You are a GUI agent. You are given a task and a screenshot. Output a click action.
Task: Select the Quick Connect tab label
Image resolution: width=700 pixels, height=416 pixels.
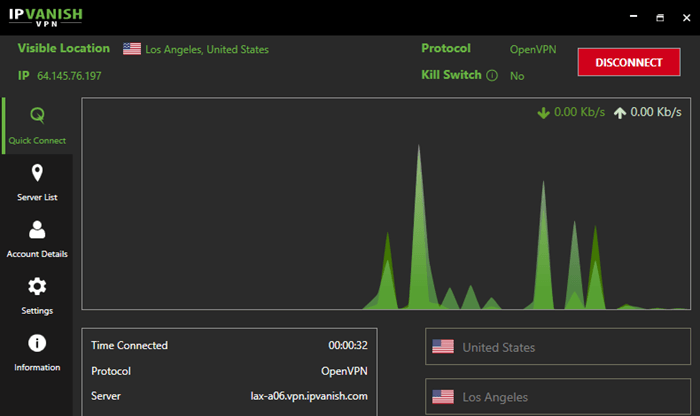[x=37, y=141]
